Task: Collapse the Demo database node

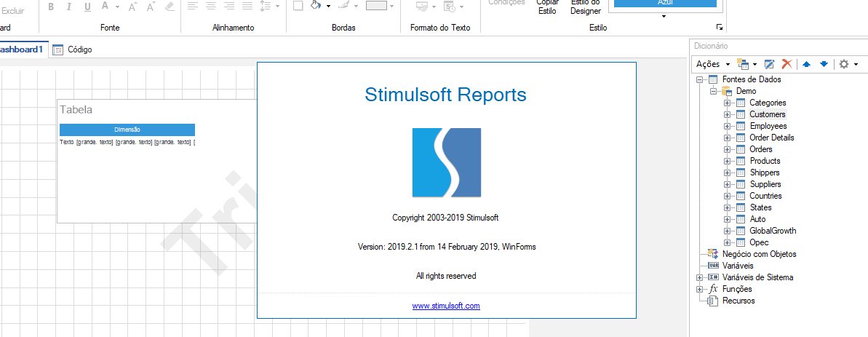Action: 714,91
